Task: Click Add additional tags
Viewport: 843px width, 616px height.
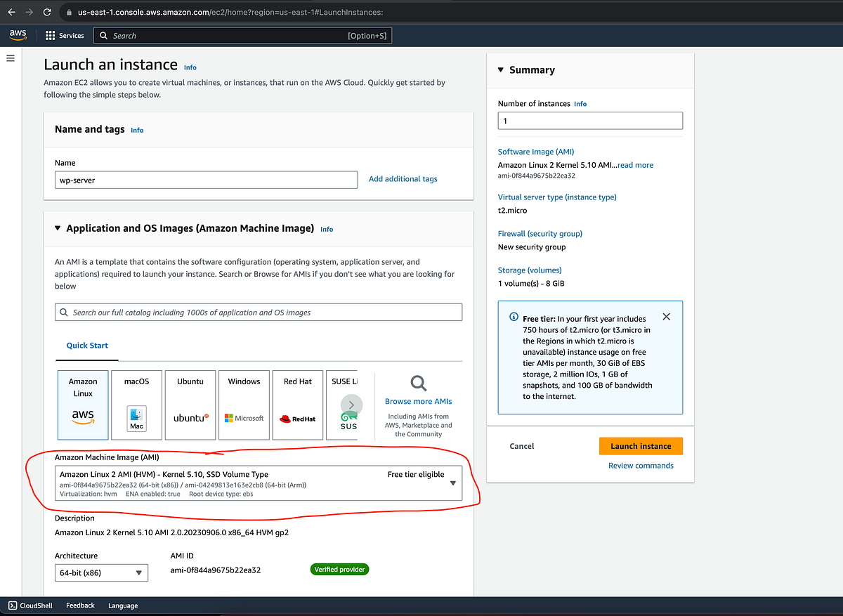Action: (403, 178)
